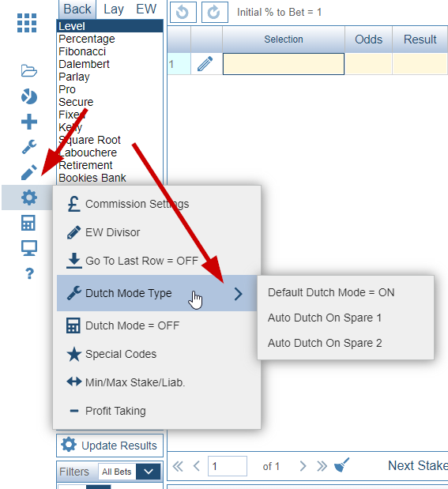Image resolution: width=448 pixels, height=489 pixels.
Task: Expand the Dutch Mode Type submenu arrow
Action: click(238, 293)
